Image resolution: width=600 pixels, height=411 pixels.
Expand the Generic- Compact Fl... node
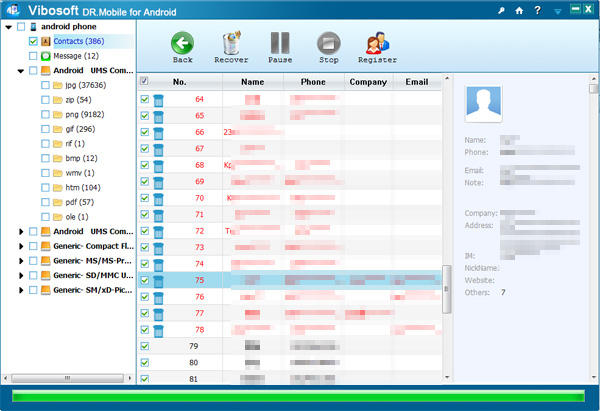pos(21,246)
